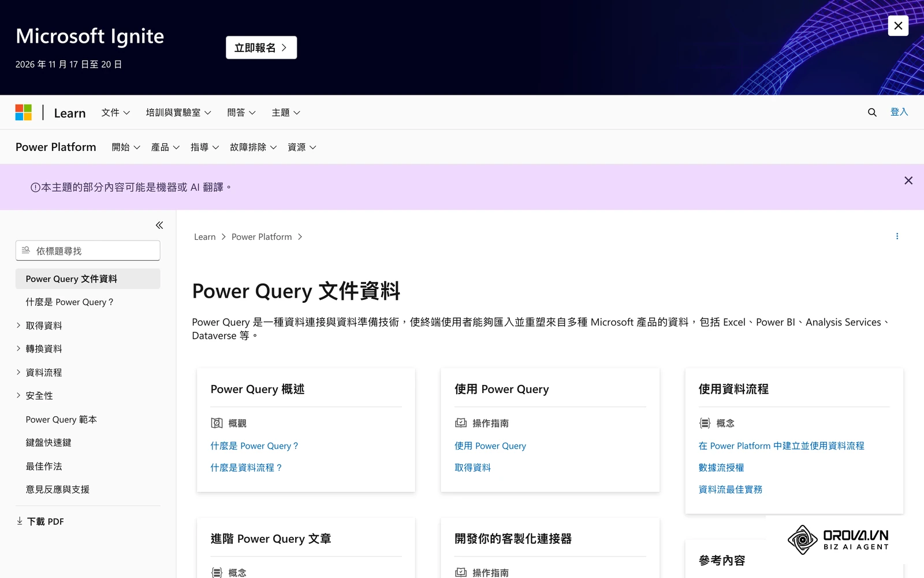Screen dimensions: 924x578
Task: Open the 主題 dropdown menu
Action: coord(286,113)
